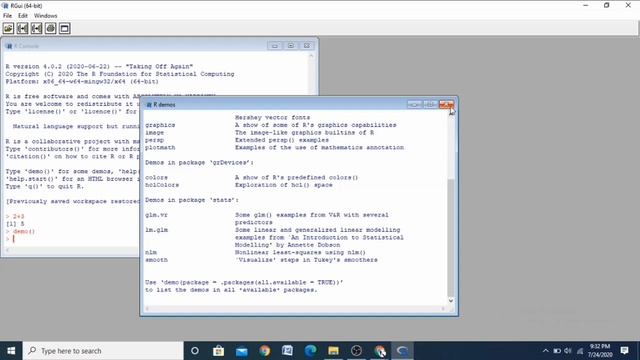Close the R demos window
This screenshot has width=640, height=360.
coord(446,105)
